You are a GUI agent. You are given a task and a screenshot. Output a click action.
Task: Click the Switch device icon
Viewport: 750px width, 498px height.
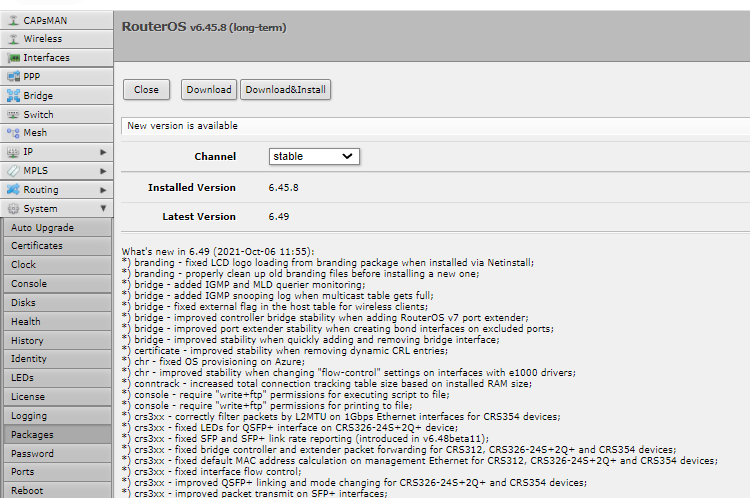13,114
